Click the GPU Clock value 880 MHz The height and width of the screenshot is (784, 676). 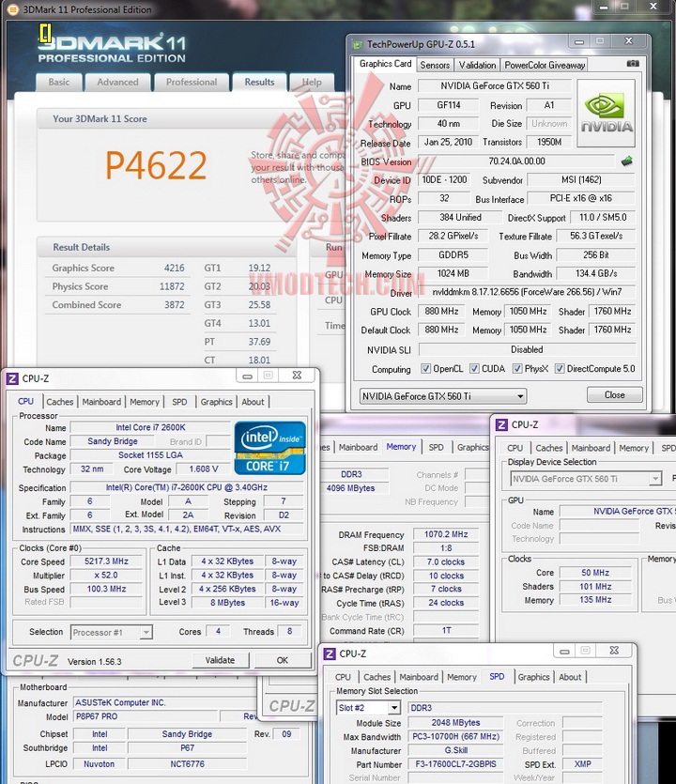click(441, 311)
